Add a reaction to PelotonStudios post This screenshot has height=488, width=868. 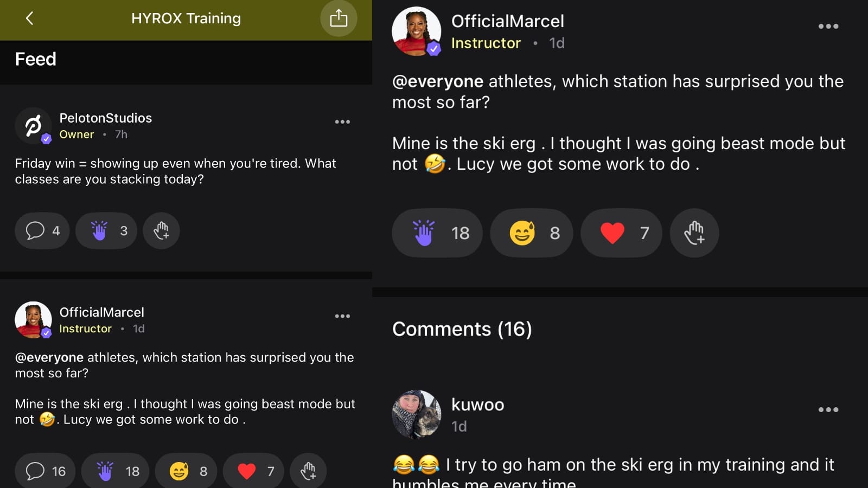click(161, 231)
